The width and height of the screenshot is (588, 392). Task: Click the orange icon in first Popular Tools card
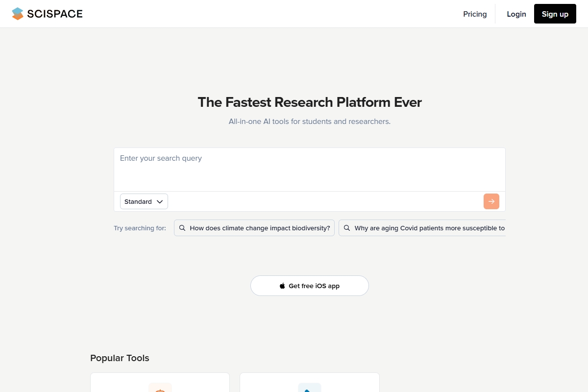pos(160,388)
